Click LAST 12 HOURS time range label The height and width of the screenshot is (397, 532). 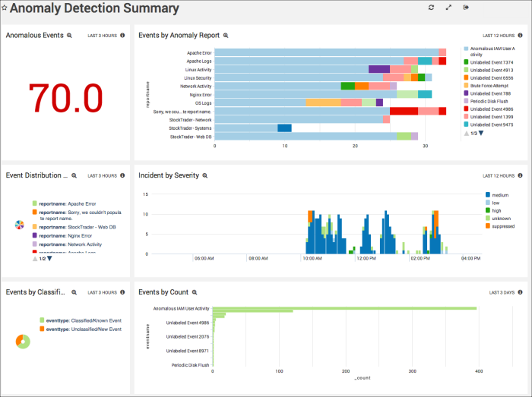pyautogui.click(x=499, y=35)
